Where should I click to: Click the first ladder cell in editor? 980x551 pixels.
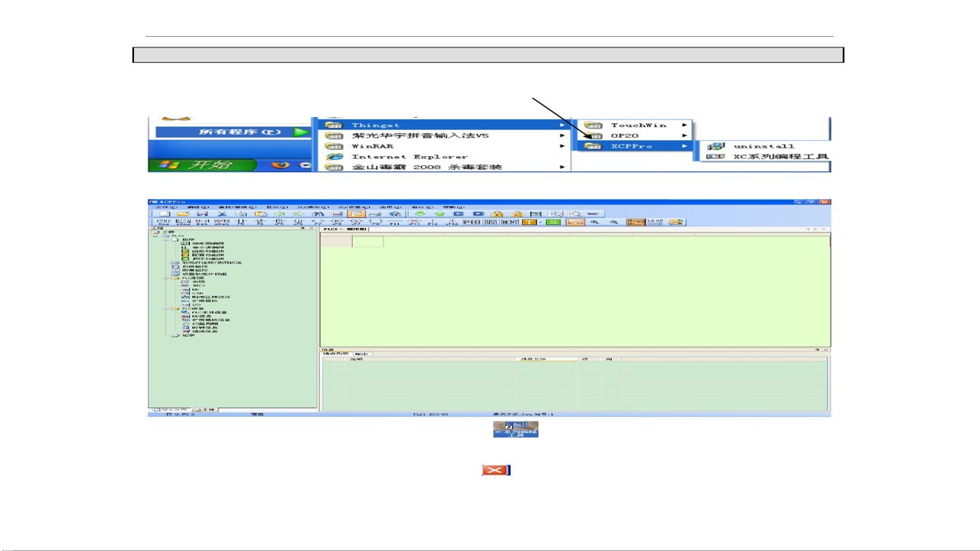click(x=367, y=242)
